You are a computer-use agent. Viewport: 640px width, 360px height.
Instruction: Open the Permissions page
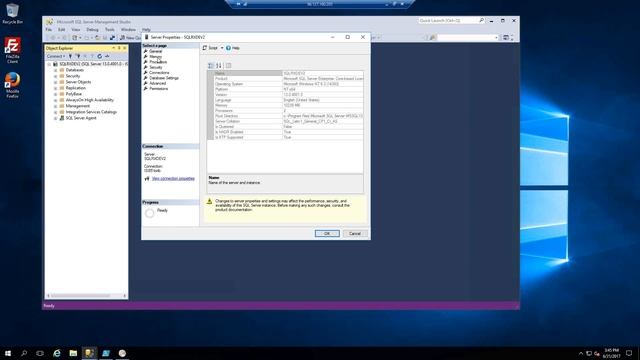click(158, 89)
